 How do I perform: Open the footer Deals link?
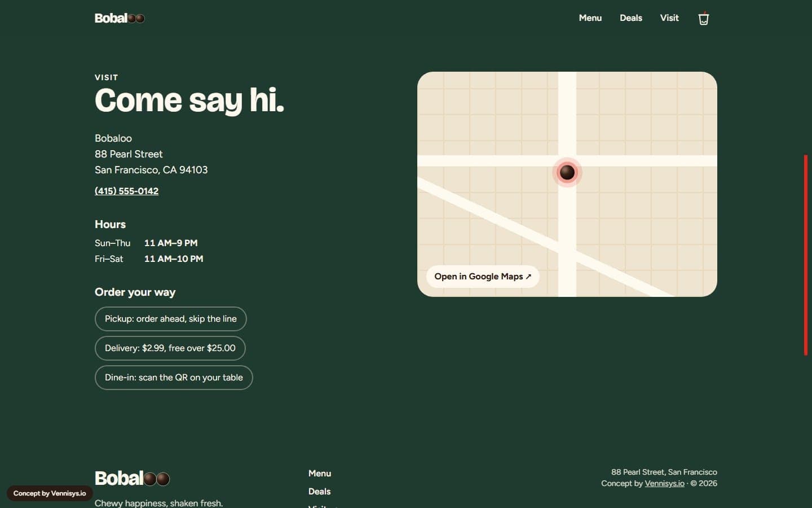319,492
